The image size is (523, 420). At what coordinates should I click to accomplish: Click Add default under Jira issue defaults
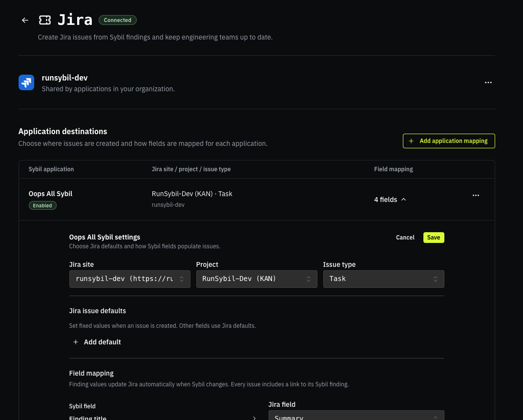coord(97,342)
